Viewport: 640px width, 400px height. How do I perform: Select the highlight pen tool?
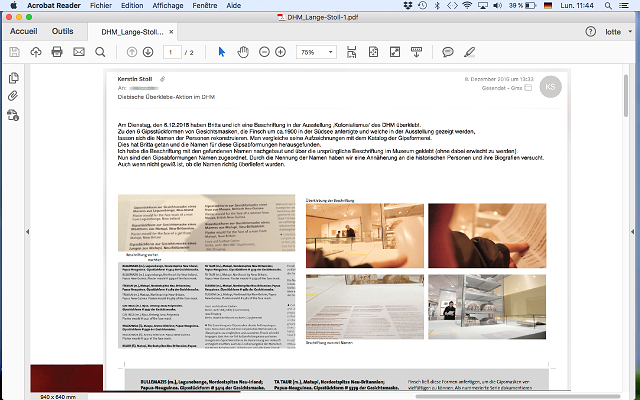469,52
